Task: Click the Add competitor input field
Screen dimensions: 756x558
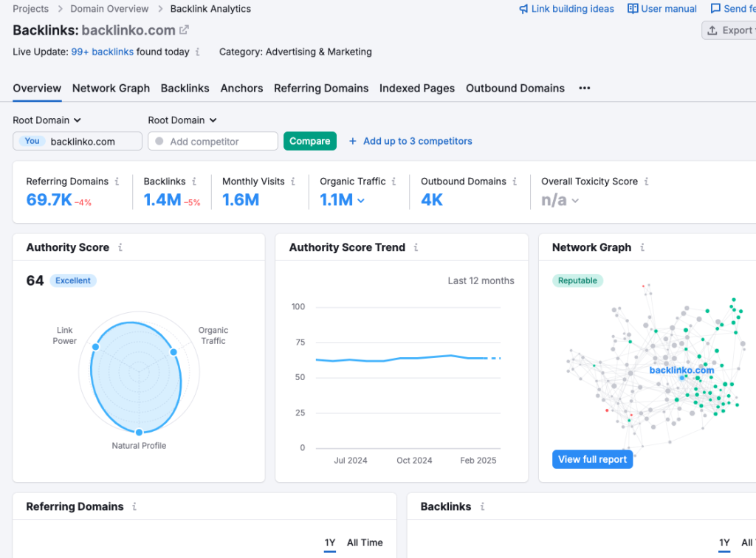Action: 213,140
